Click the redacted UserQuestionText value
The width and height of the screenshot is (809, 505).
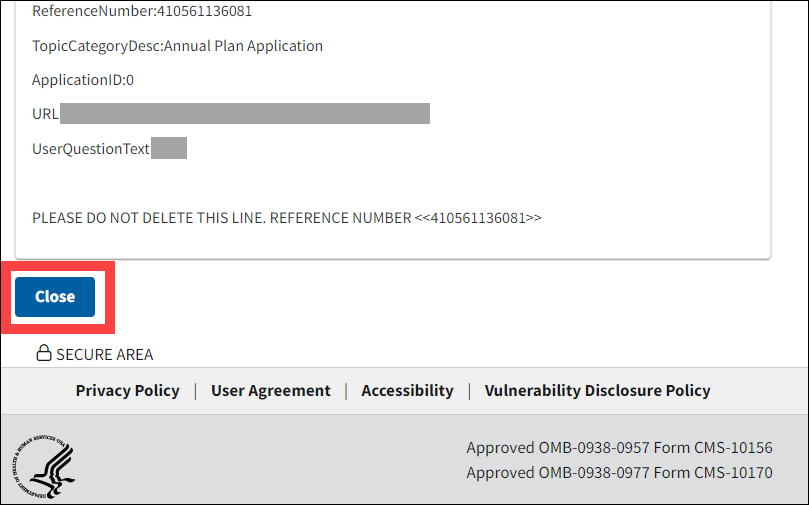169,149
